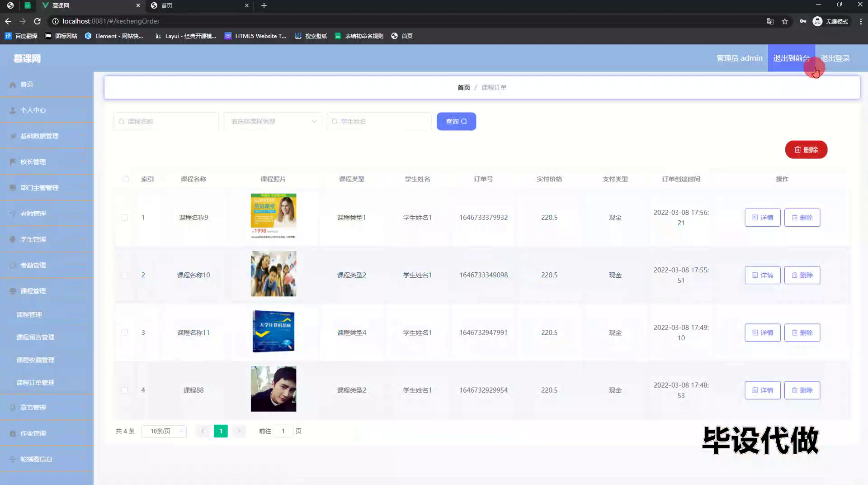Expand 老师管理 sidebar menu
Viewport: 868px width, 485px height.
click(x=47, y=213)
